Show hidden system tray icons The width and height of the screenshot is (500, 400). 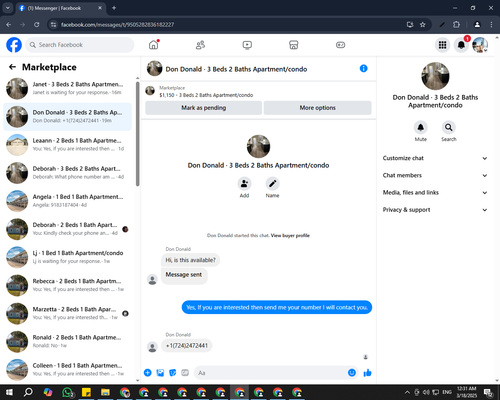[x=407, y=392]
